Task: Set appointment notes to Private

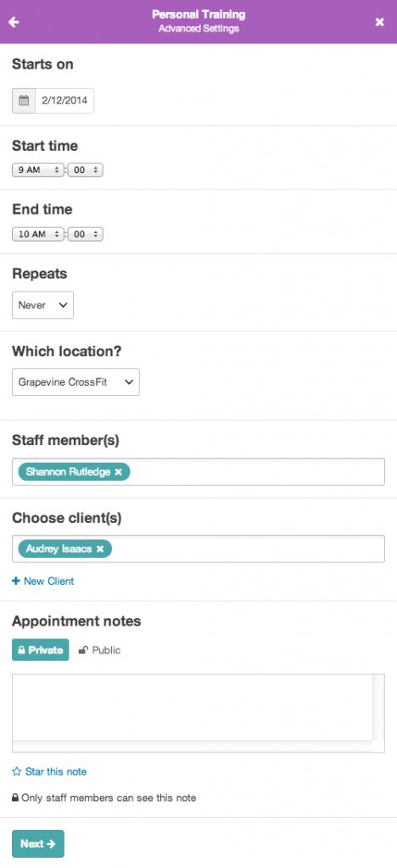Action: click(x=41, y=650)
